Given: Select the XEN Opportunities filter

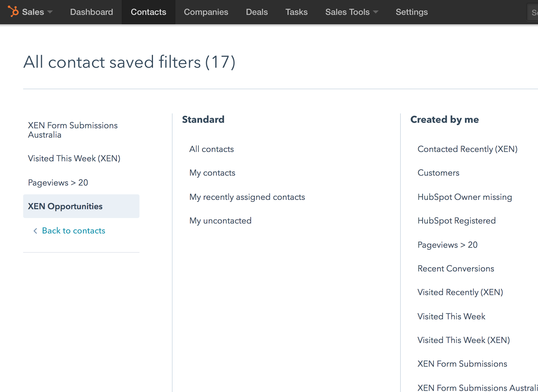Looking at the screenshot, I should tap(65, 206).
